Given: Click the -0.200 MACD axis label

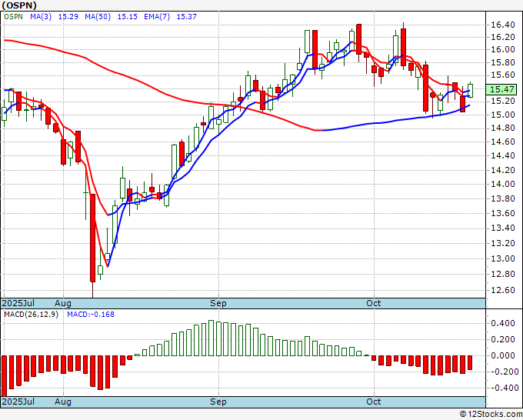Looking at the screenshot, I should [x=503, y=372].
